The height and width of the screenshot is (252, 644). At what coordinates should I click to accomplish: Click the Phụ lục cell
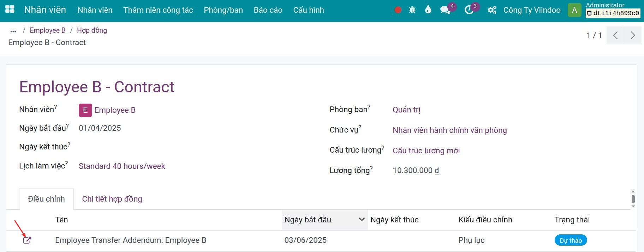[x=471, y=240]
